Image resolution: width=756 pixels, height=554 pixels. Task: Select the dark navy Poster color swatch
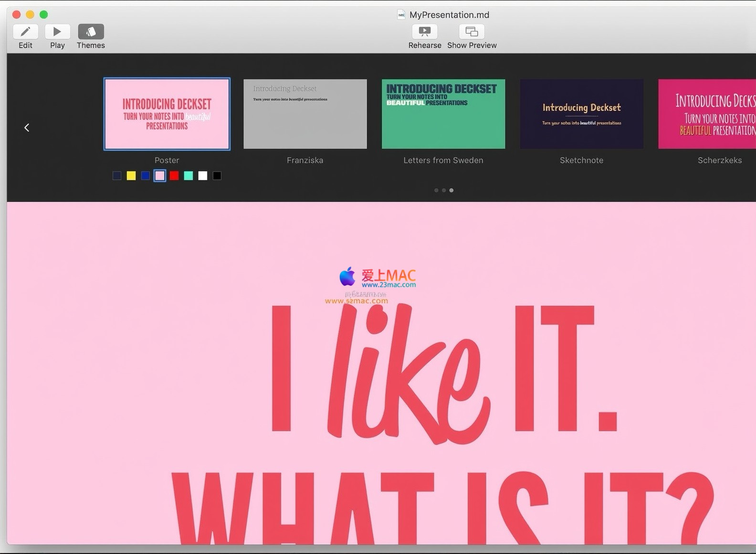(x=117, y=176)
